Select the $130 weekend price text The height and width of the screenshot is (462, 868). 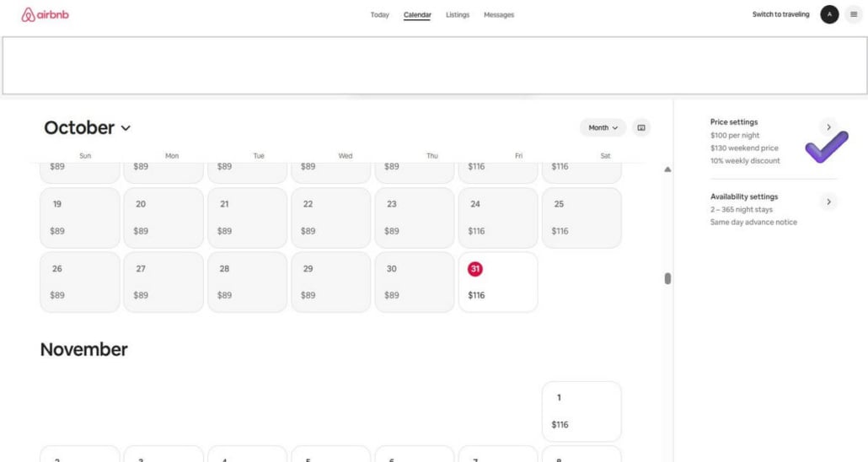click(x=744, y=148)
